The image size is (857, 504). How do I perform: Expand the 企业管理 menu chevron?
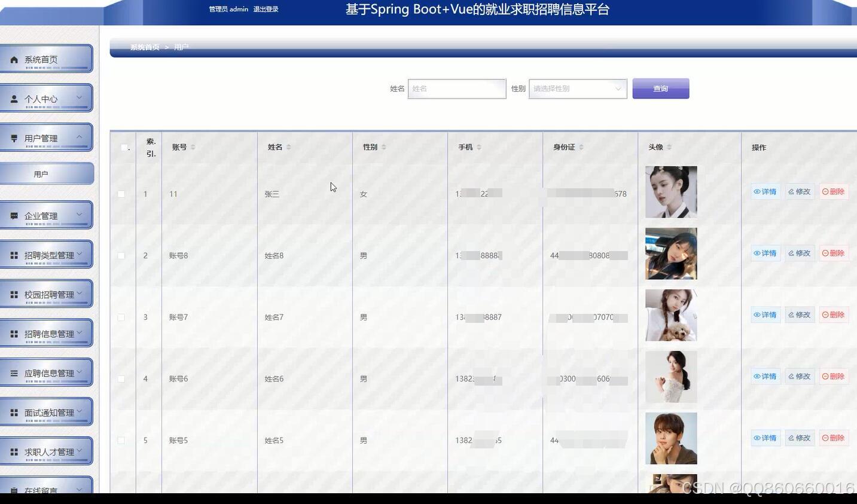pos(79,215)
